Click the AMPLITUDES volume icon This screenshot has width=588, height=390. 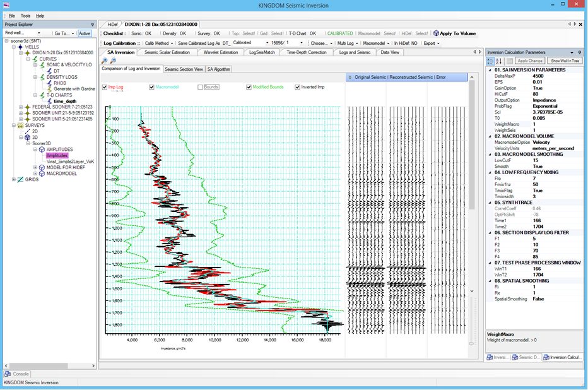(42, 150)
